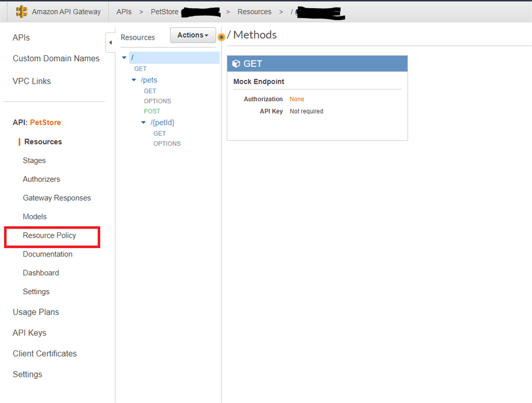Open Models section
The width and height of the screenshot is (532, 403).
(x=35, y=216)
